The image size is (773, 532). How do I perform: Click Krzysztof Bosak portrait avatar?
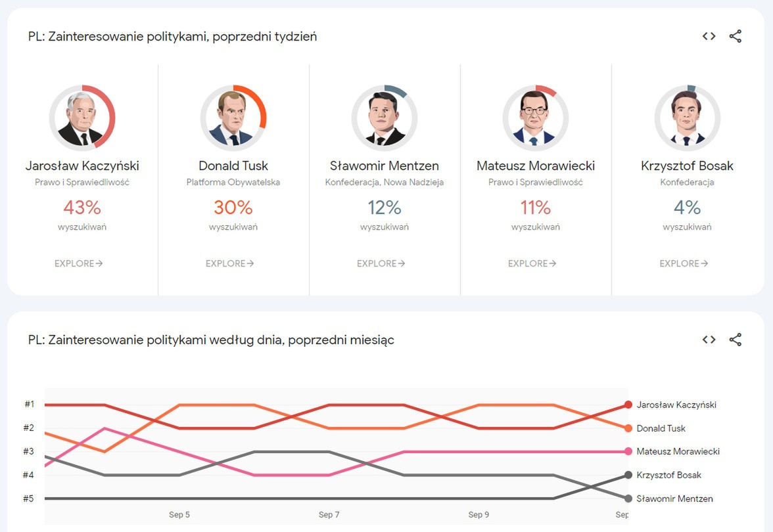[x=687, y=118]
